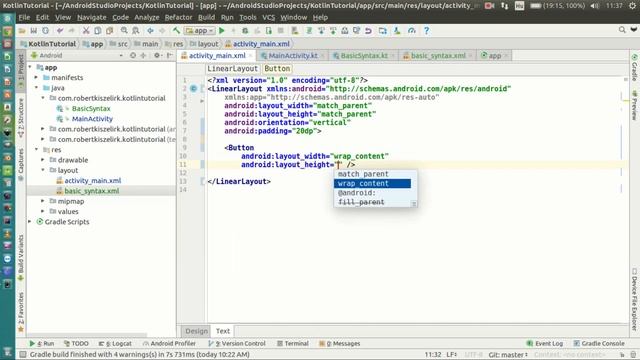This screenshot has width=640, height=360.
Task: Click the Save All toolbar icon
Action: tap(33, 31)
